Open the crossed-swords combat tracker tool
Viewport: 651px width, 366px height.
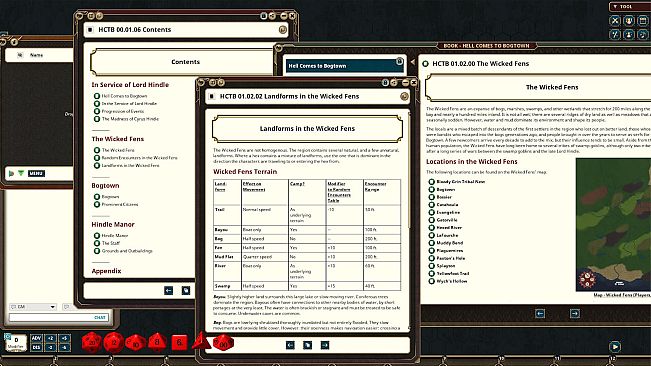pos(615,20)
